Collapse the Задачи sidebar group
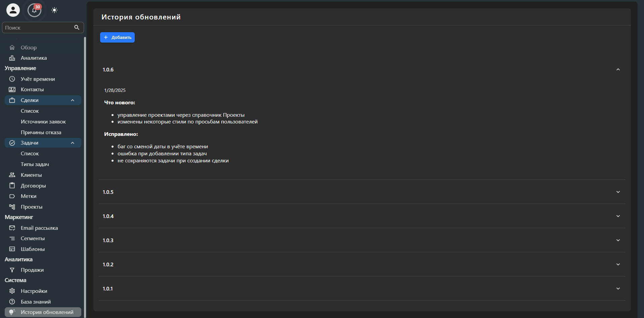This screenshot has width=644, height=318. 73,143
